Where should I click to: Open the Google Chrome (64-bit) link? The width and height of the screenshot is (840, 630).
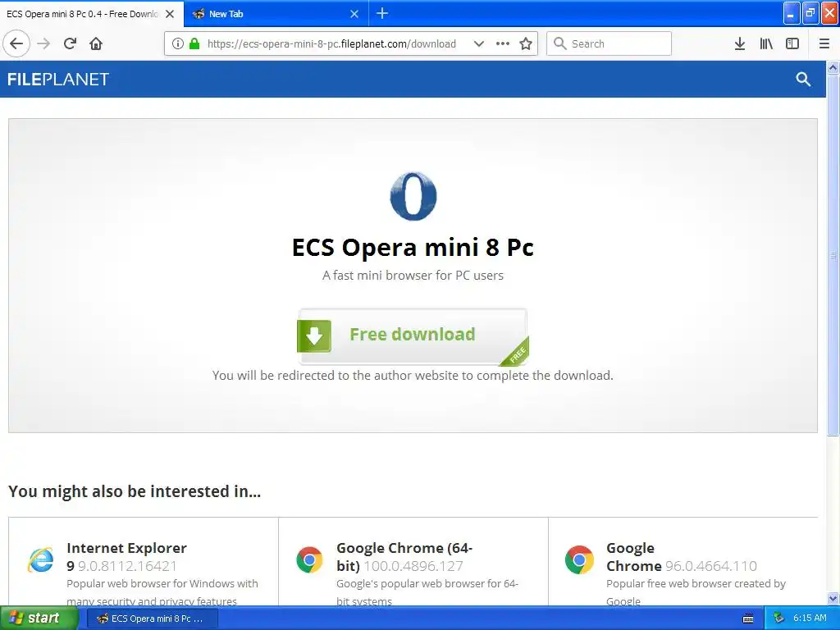[404, 557]
